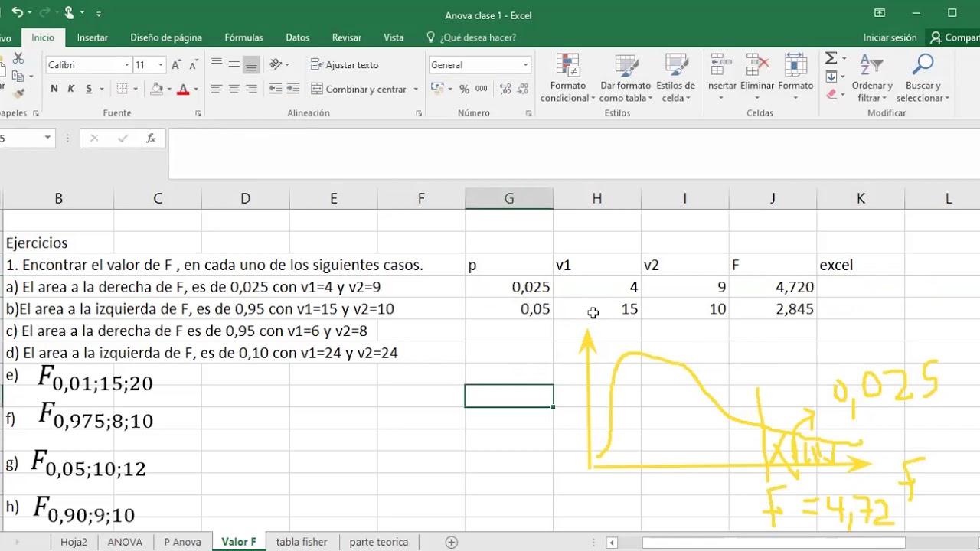Click the accounting number format icon
Viewport: 980px width, 551px height.
tap(437, 89)
